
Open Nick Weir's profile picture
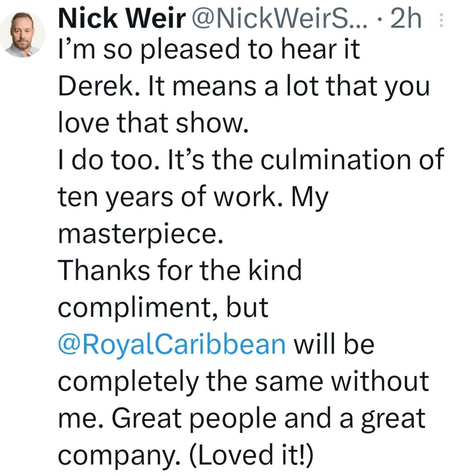click(23, 35)
